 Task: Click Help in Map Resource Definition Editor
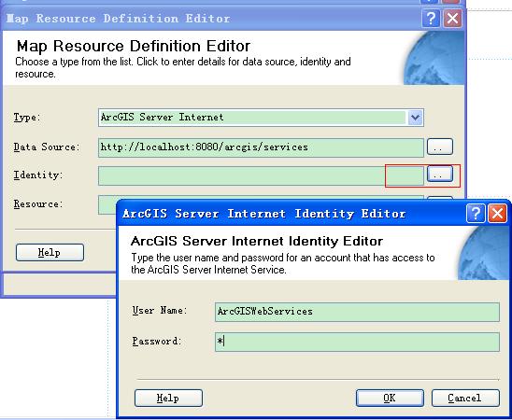[x=50, y=252]
